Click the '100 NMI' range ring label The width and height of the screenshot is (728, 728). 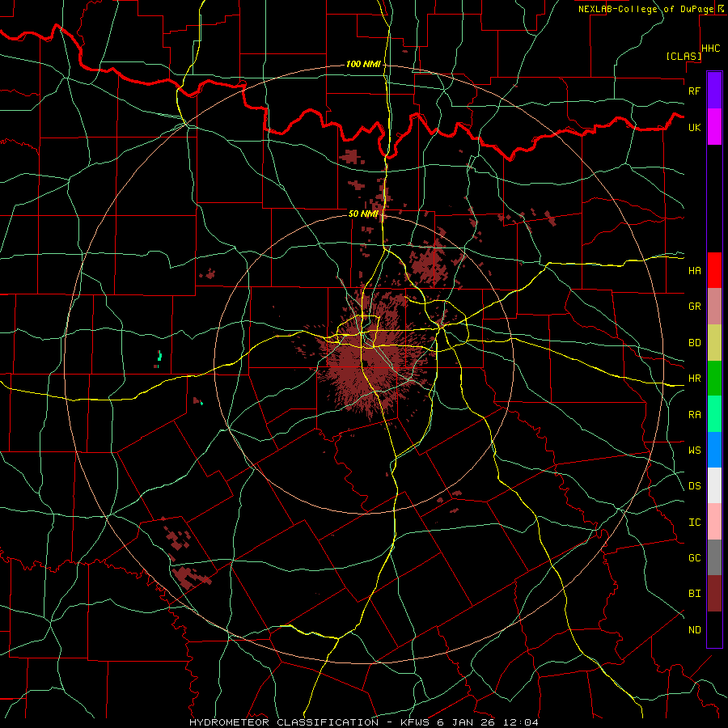coord(363,64)
